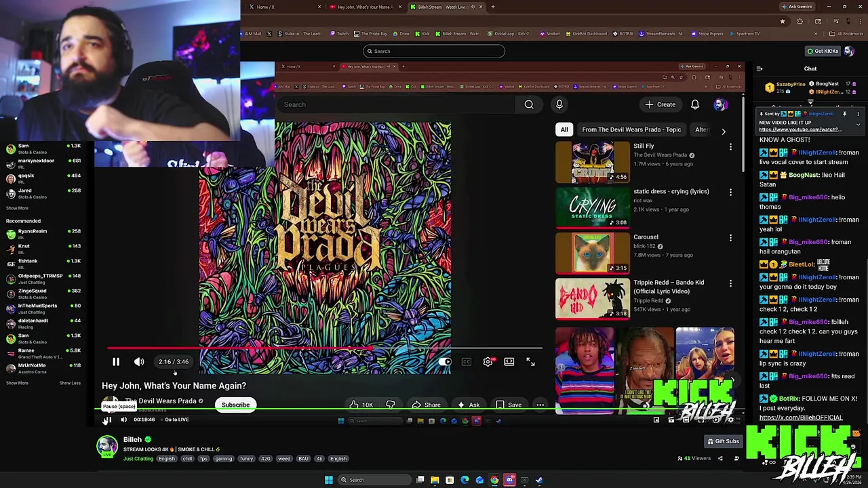Open x.com/BillehOFFICIAL link in chat

tap(801, 418)
